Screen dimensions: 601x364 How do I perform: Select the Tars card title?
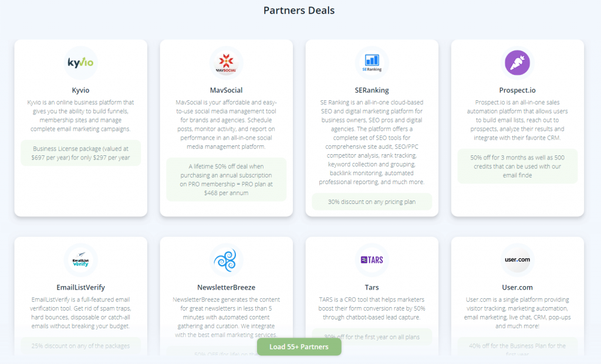(372, 287)
